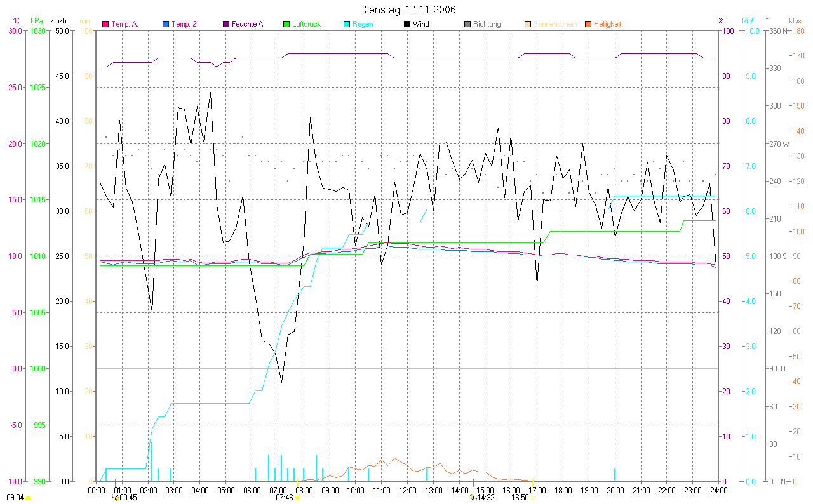The image size is (813, 504).
Task: Click the '06:00' time axis label
Action: click(x=252, y=490)
